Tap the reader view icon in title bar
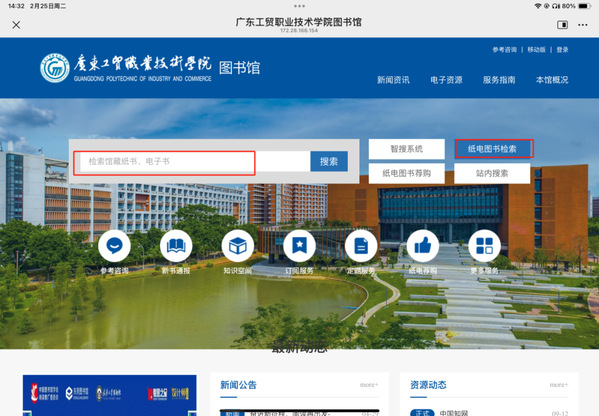 [x=562, y=25]
